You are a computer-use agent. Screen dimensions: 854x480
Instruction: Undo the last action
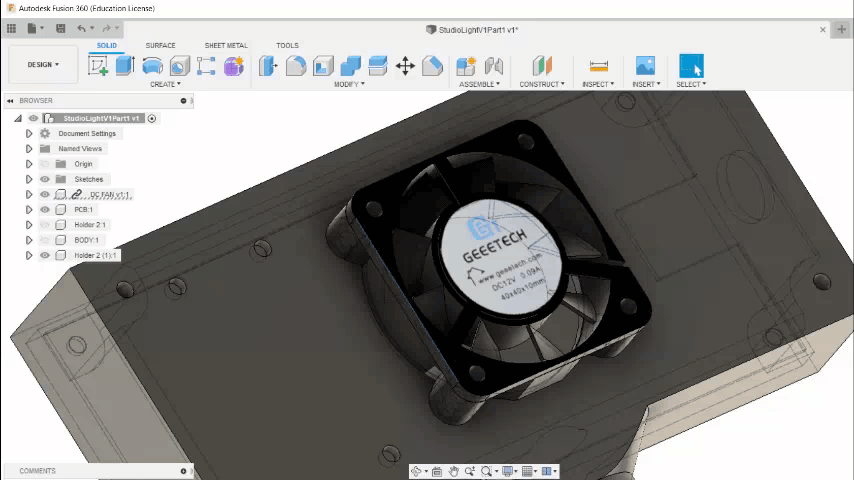(81, 28)
